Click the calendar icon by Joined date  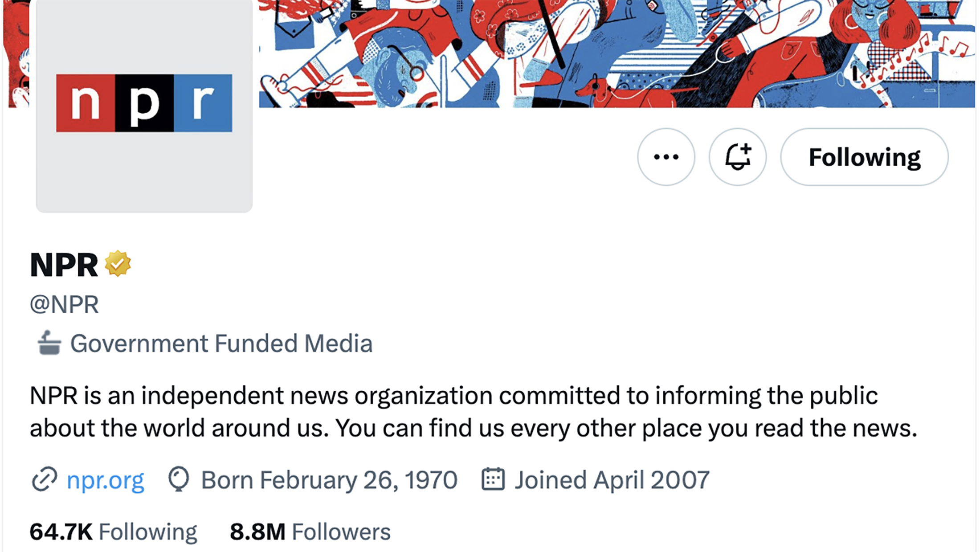coord(493,479)
